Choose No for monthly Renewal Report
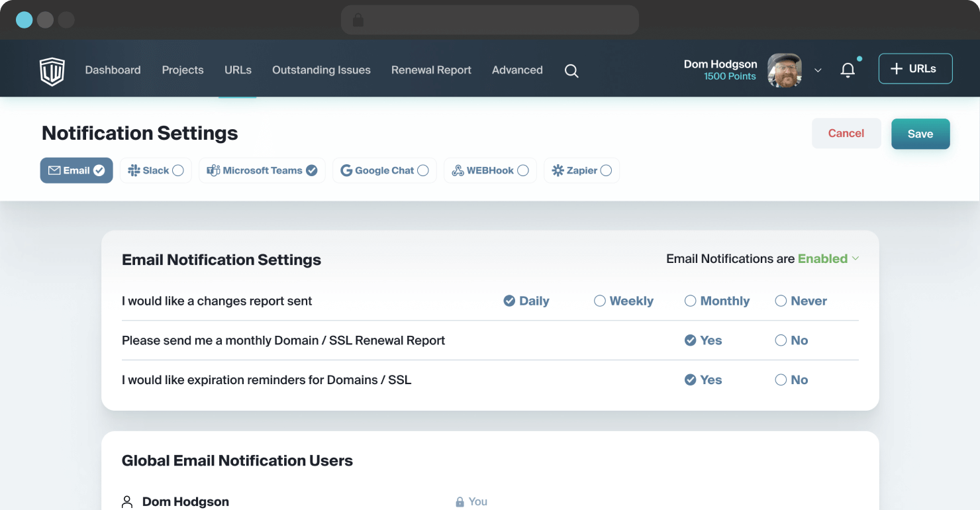Viewport: 980px width, 510px height. pos(791,340)
